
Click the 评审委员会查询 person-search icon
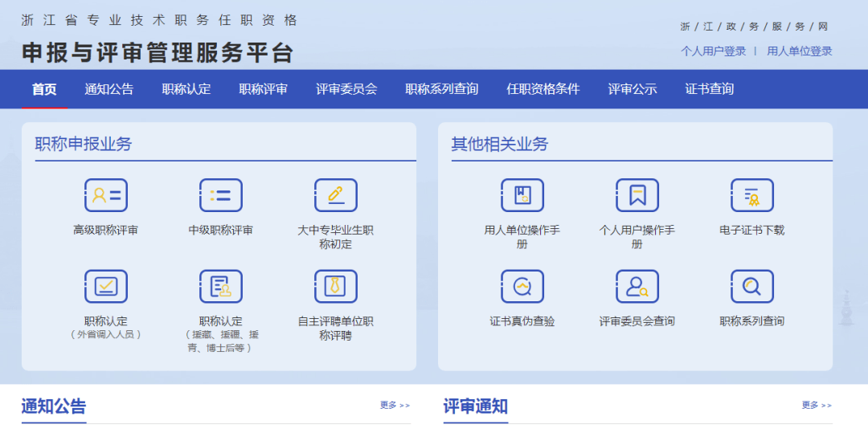[637, 287]
